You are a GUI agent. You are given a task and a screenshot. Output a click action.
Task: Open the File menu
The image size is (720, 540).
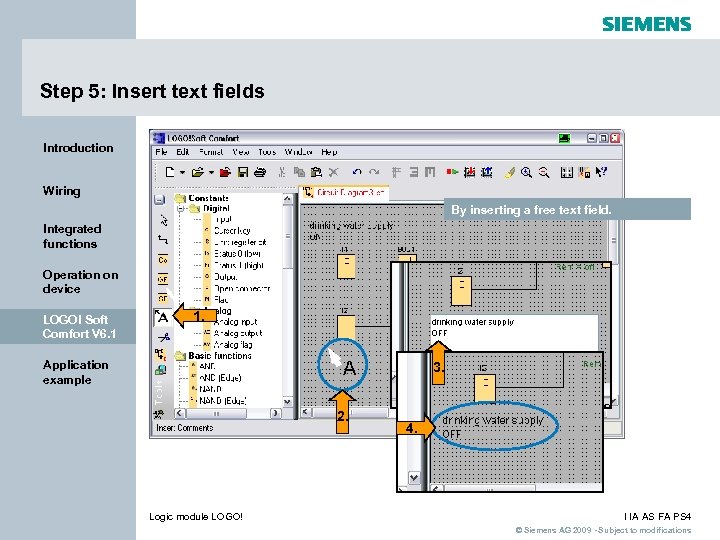coord(161,152)
